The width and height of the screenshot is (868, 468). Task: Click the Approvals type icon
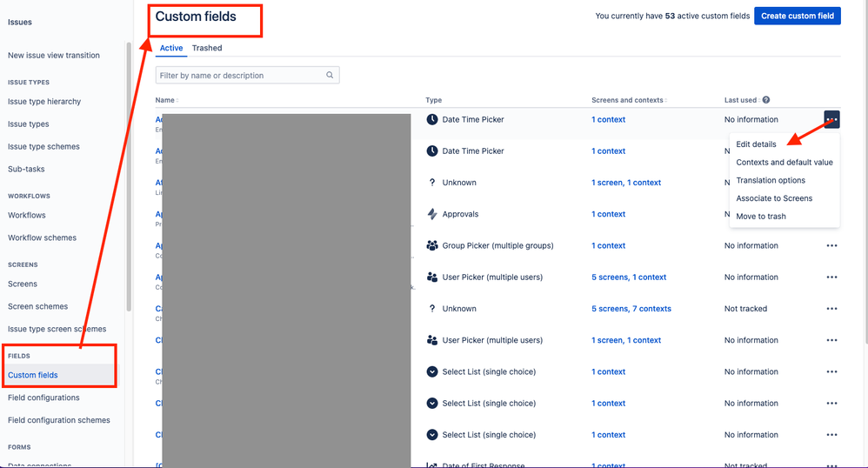[432, 214]
